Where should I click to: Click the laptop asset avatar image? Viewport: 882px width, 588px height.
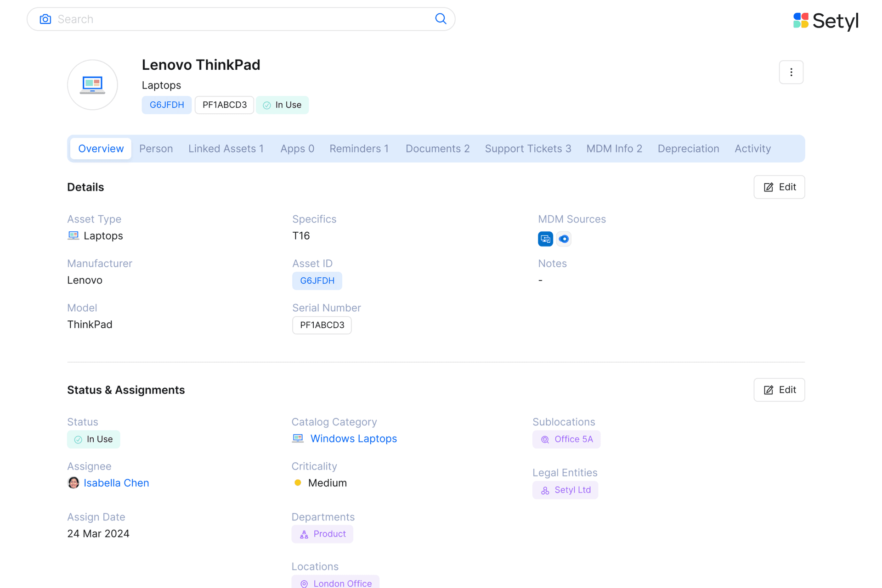[92, 85]
